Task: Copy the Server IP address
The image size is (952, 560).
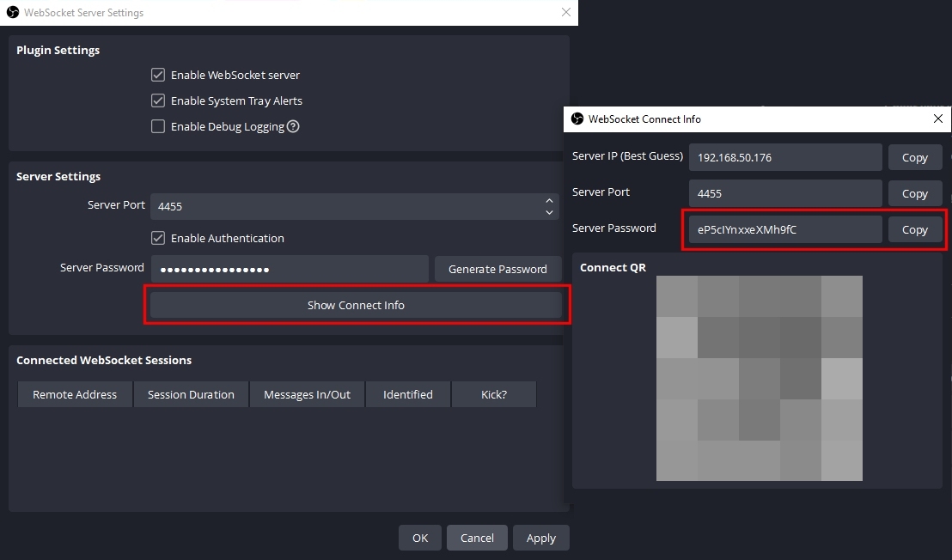Action: (x=915, y=157)
